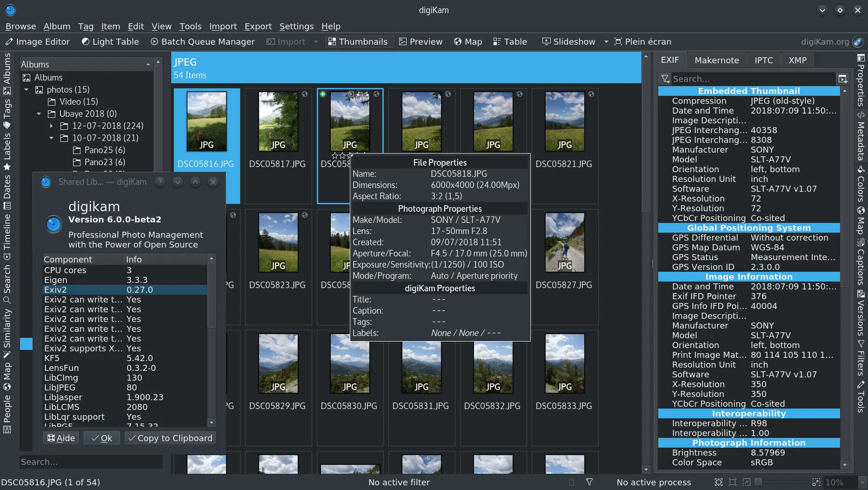
Task: Start the Slideshow
Action: 568,41
